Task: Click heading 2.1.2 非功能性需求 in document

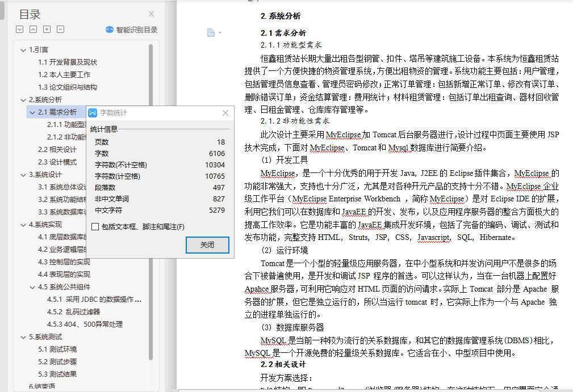Action: (295, 121)
